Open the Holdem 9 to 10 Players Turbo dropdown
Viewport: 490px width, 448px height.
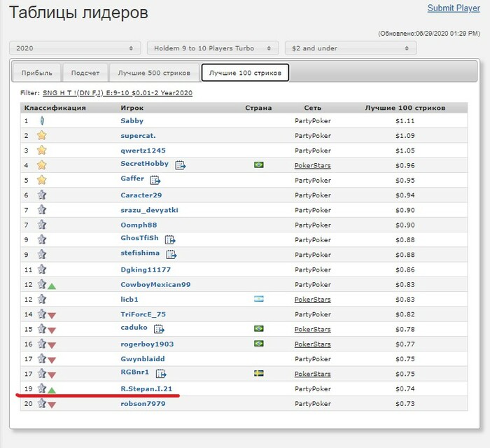(x=213, y=48)
